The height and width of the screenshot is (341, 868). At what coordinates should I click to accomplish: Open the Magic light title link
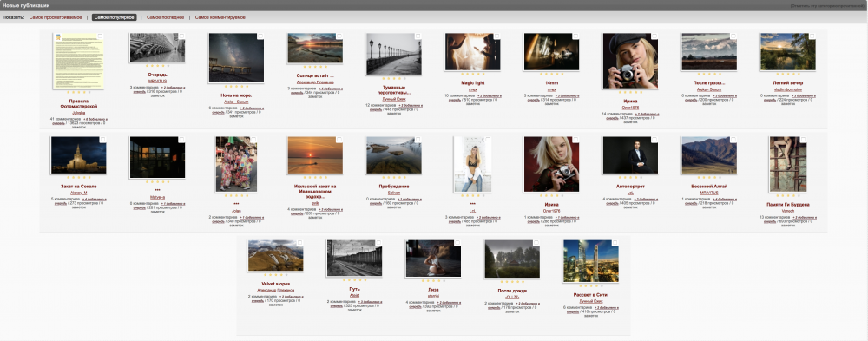(x=473, y=83)
